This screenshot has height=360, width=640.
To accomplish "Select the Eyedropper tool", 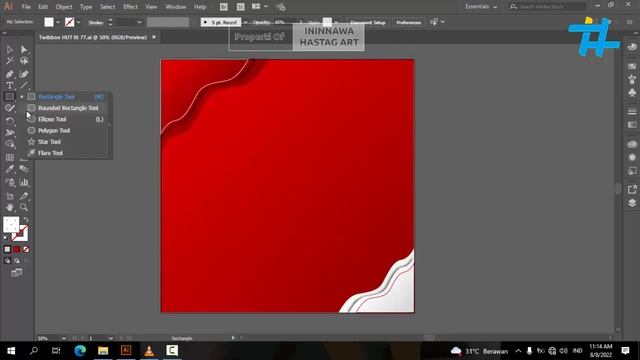I will click(x=9, y=169).
